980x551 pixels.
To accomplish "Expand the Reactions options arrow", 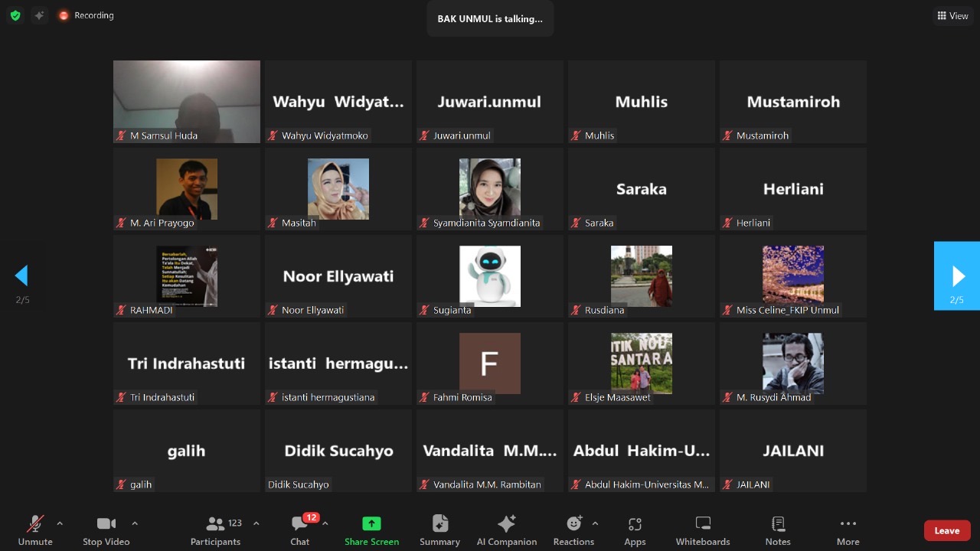I will pos(595,523).
